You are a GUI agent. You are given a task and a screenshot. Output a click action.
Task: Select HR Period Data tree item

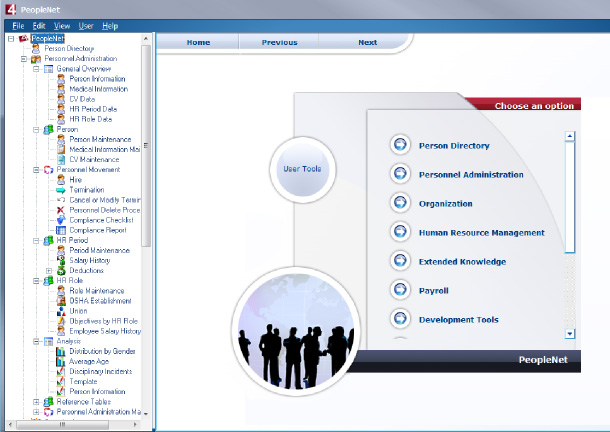93,109
